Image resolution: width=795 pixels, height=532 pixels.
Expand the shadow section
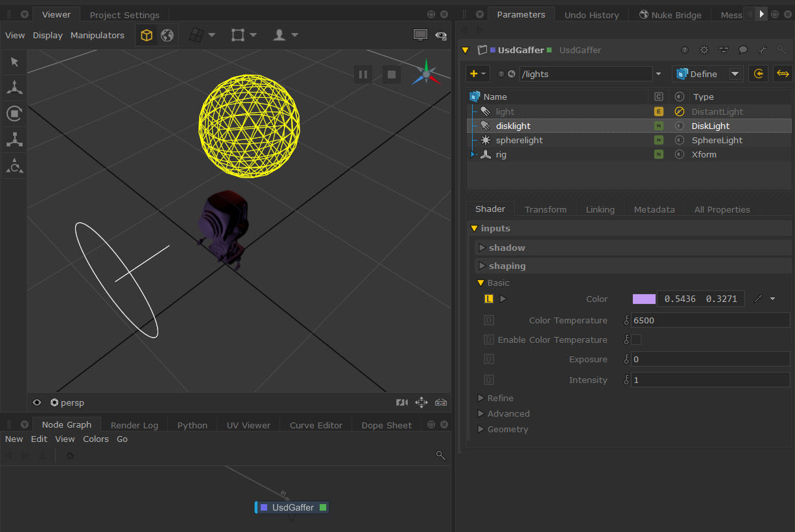(482, 248)
